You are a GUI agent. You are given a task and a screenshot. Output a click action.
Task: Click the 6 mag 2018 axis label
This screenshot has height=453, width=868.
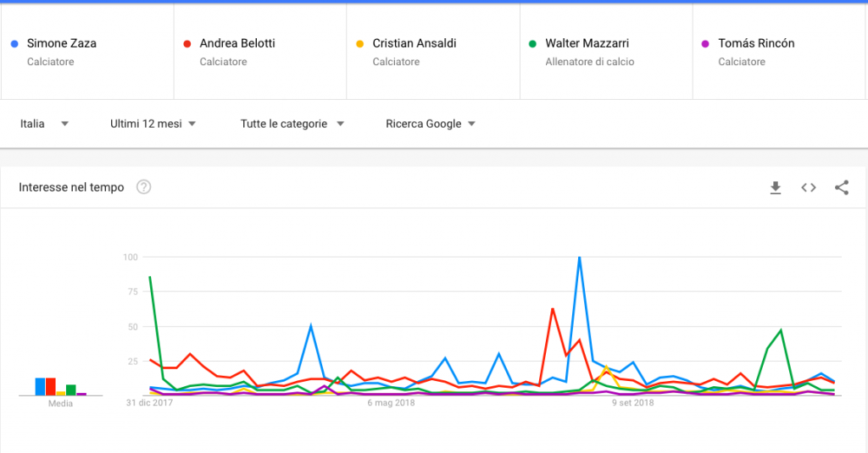392,403
